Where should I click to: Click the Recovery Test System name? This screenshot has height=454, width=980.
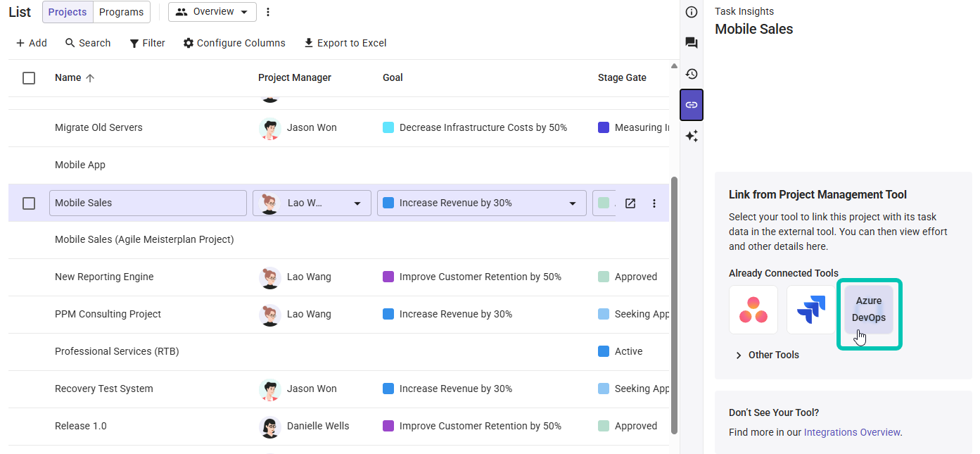103,389
